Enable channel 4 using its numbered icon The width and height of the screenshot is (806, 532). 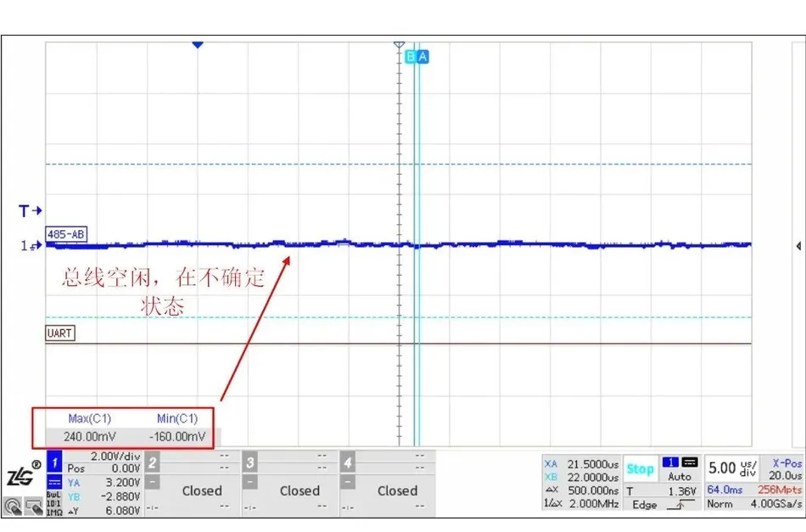pos(346,461)
